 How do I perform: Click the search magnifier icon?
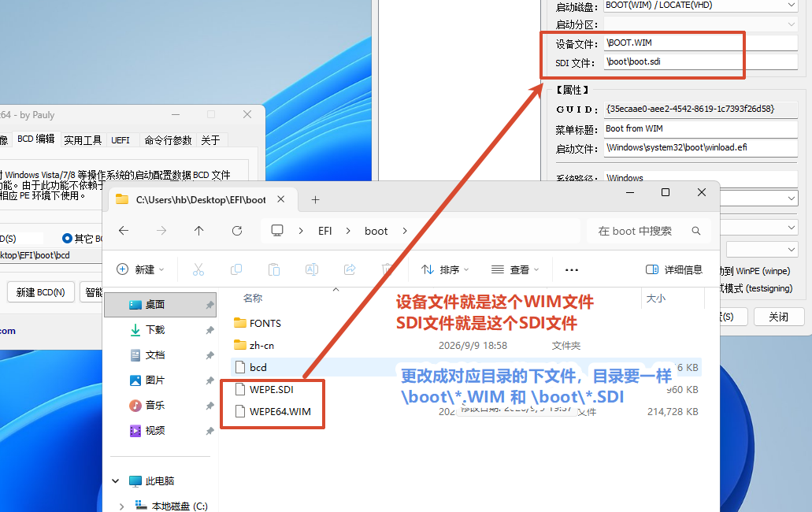click(696, 231)
